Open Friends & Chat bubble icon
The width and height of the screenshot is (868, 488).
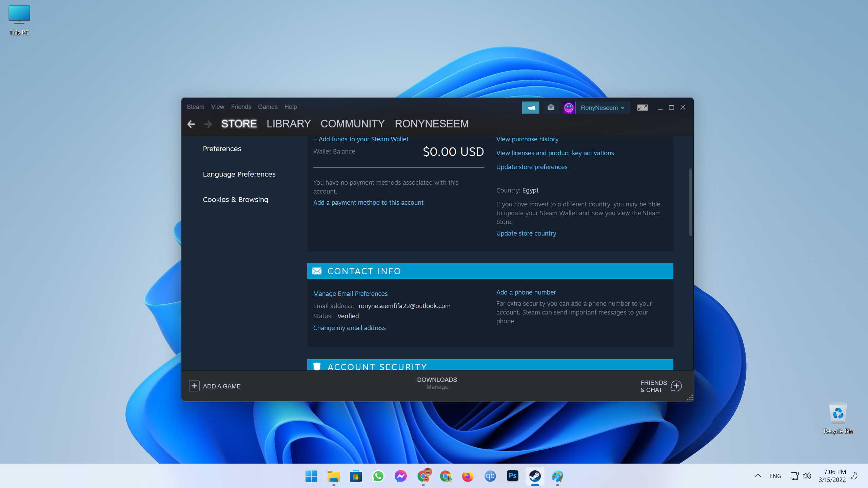pos(676,386)
